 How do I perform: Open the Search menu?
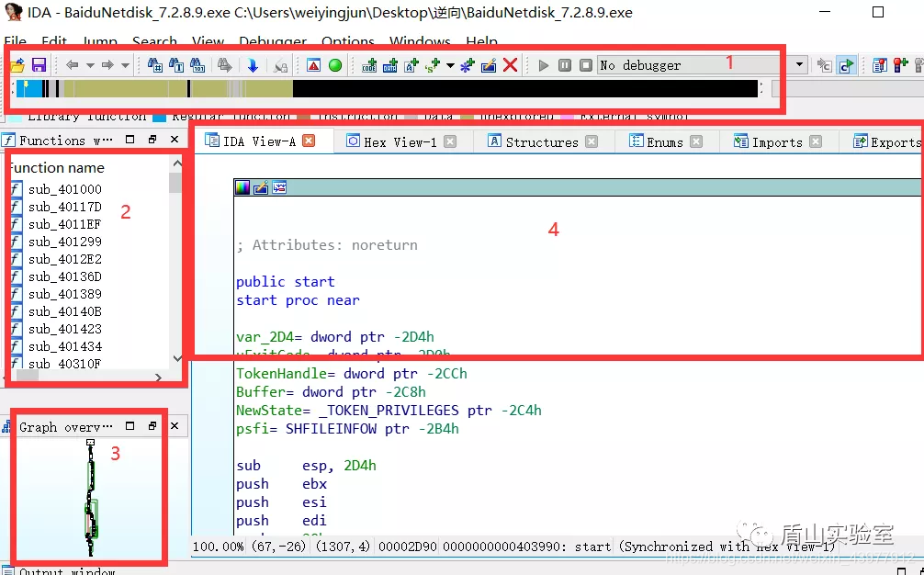tap(154, 41)
